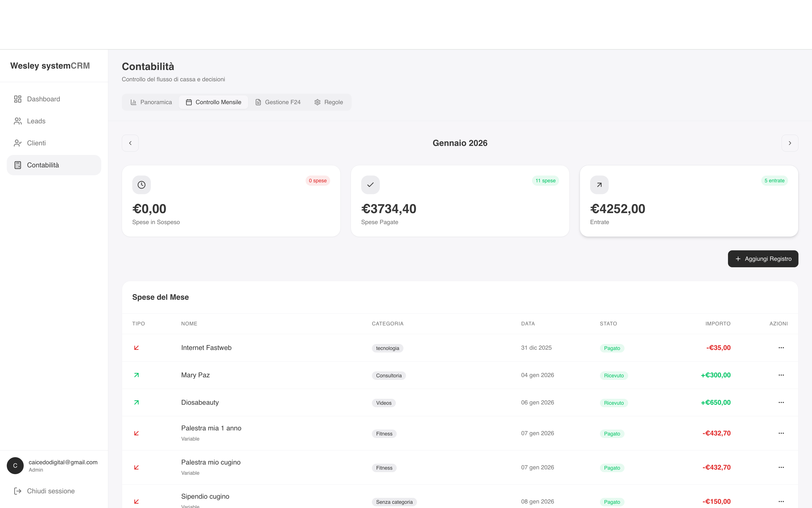Viewport: 812px width, 508px height.
Task: Open Dashboard from the sidebar
Action: [x=54, y=99]
